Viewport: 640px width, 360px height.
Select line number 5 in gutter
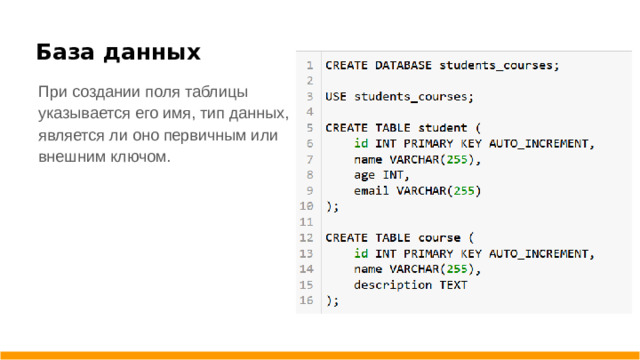pos(310,128)
